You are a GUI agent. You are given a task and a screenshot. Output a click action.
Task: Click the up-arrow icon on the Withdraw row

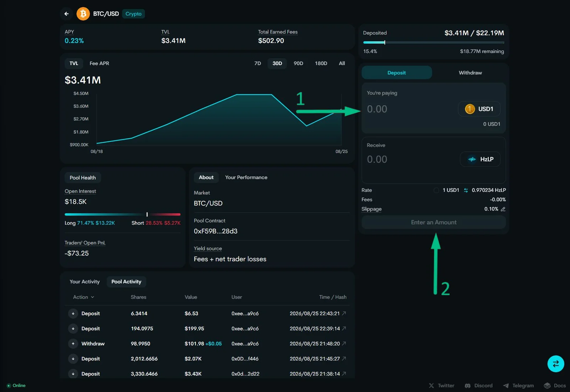tap(73, 344)
